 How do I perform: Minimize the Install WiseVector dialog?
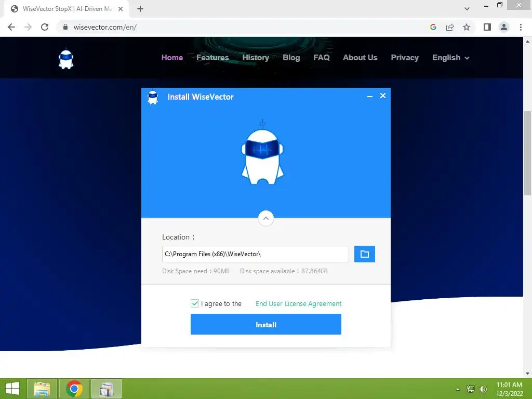369,96
